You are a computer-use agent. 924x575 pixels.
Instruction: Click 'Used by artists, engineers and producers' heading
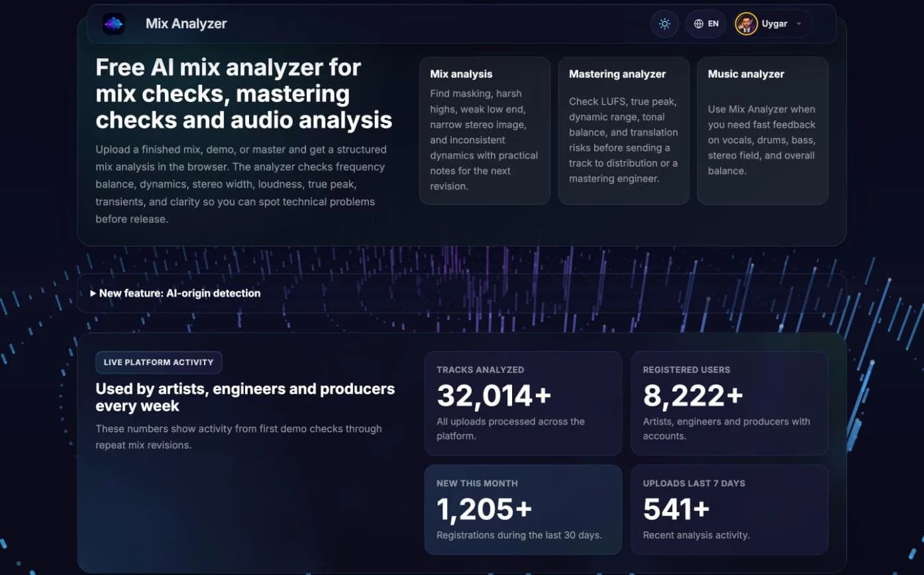(x=245, y=397)
